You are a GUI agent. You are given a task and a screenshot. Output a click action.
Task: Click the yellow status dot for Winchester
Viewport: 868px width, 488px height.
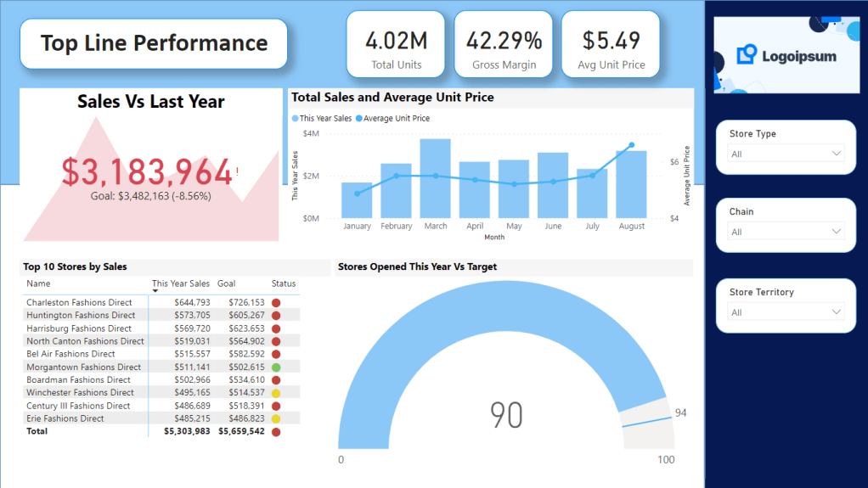(x=276, y=393)
